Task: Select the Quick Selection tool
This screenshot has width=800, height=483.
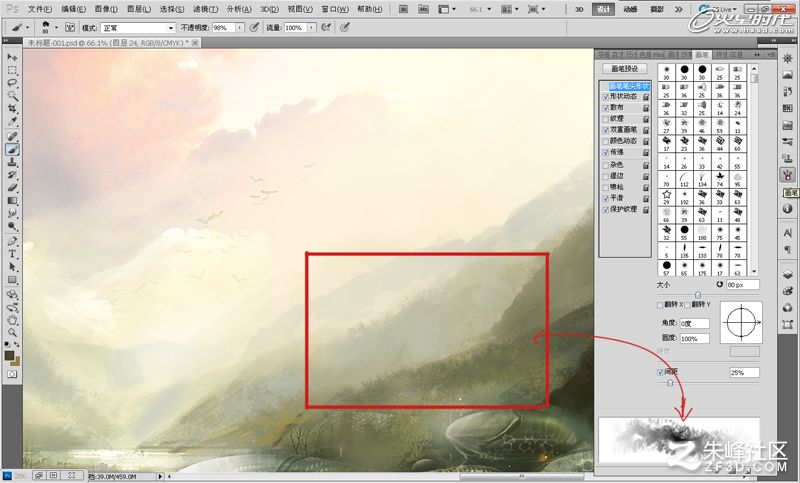Action: [x=12, y=95]
